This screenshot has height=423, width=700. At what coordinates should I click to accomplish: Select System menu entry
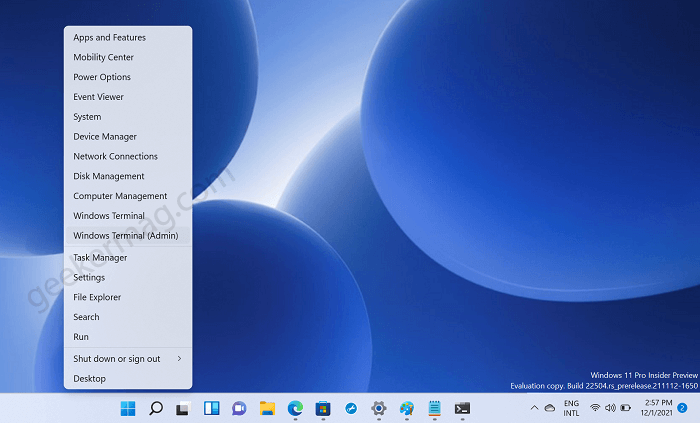click(x=128, y=116)
